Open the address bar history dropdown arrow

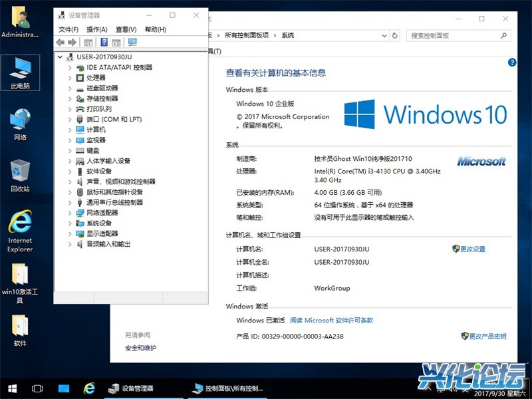pos(384,36)
